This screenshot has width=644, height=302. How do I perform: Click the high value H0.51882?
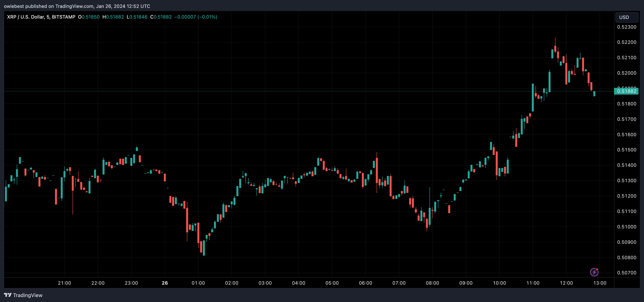113,17
